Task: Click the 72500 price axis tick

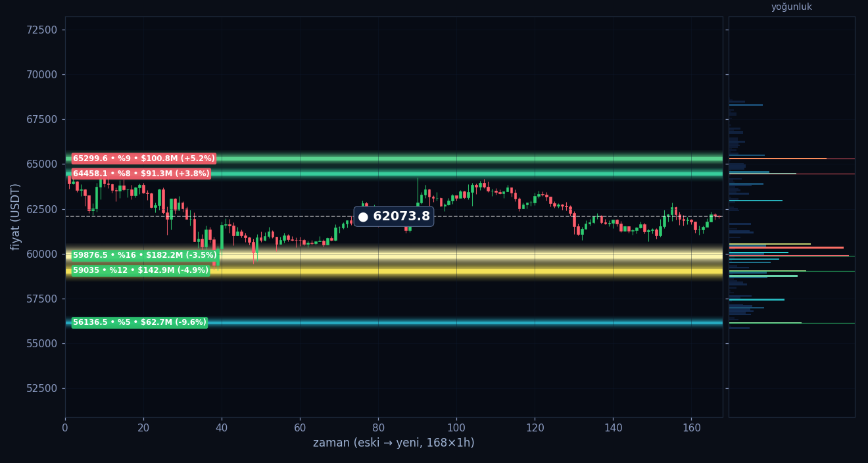Action: (41, 30)
